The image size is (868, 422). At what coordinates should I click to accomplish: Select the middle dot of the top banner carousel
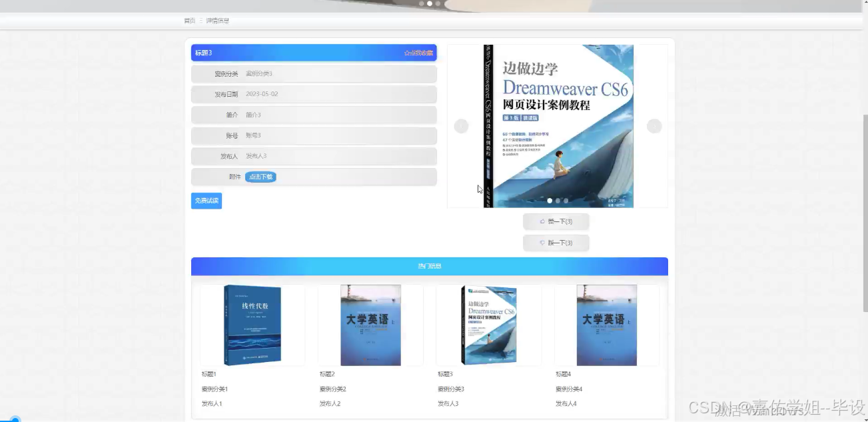[x=430, y=3]
